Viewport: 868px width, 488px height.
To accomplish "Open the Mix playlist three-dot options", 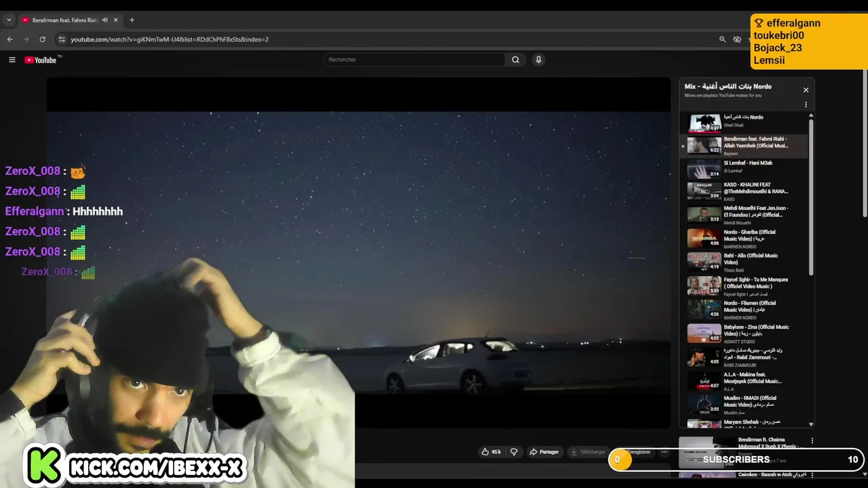I will tap(806, 105).
